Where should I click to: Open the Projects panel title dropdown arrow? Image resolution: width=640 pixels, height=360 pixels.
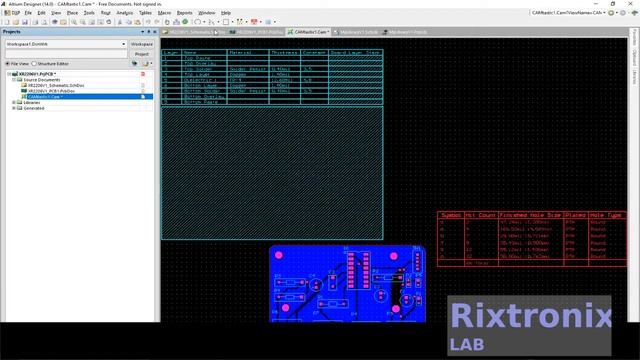142,32
